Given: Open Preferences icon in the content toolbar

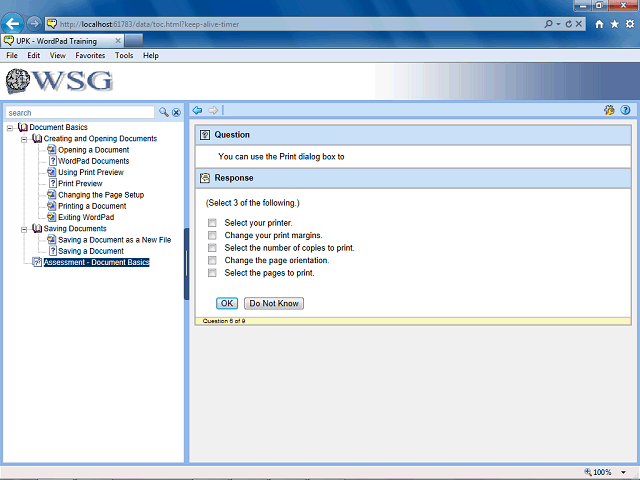Looking at the screenshot, I should (x=609, y=110).
